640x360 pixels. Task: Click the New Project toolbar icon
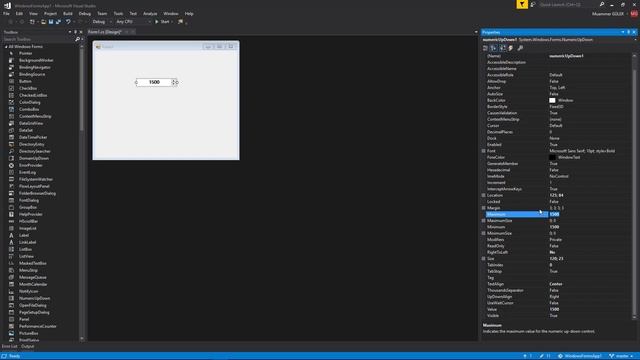coord(32,22)
